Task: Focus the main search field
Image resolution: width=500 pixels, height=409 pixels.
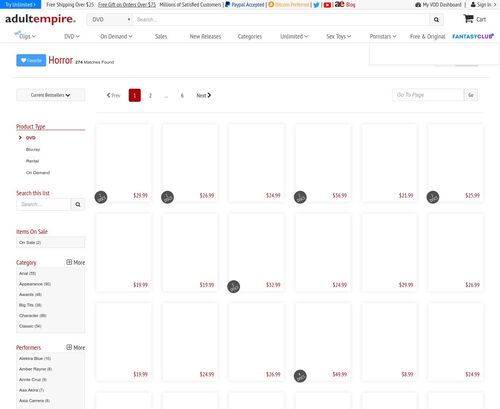Action: (x=281, y=20)
